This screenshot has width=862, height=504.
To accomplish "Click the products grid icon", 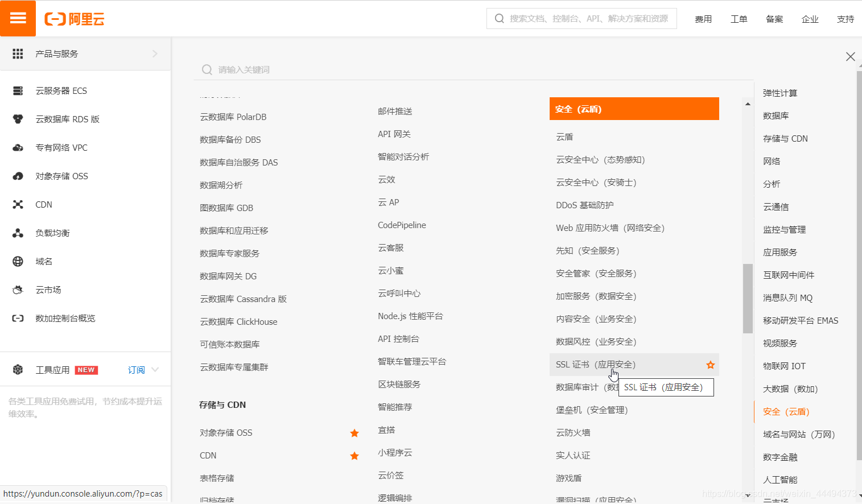I will [18, 53].
